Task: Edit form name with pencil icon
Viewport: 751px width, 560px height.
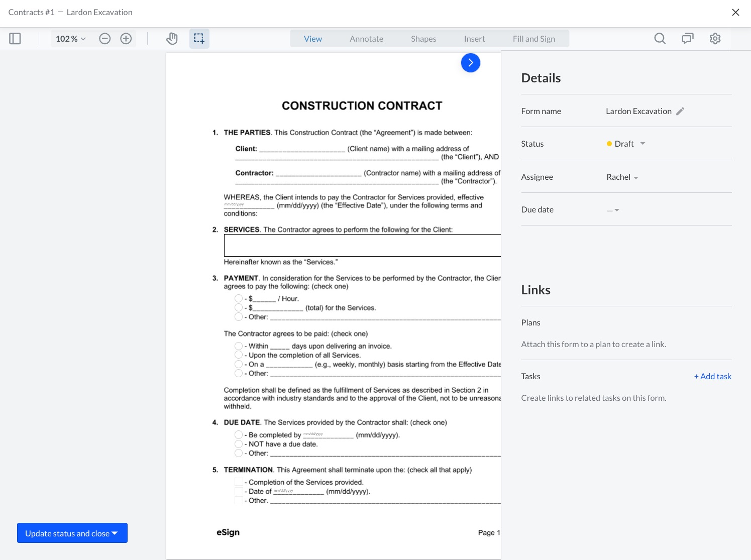Action: coord(680,111)
